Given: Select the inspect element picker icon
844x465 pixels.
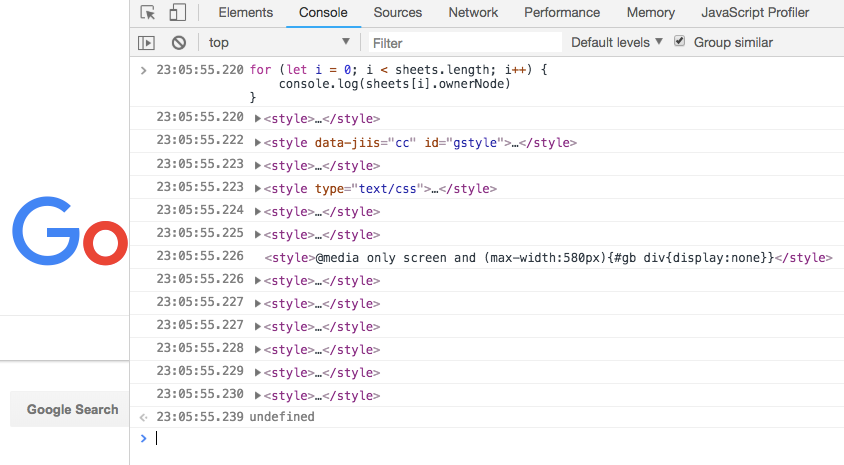Looking at the screenshot, I should click(x=148, y=13).
